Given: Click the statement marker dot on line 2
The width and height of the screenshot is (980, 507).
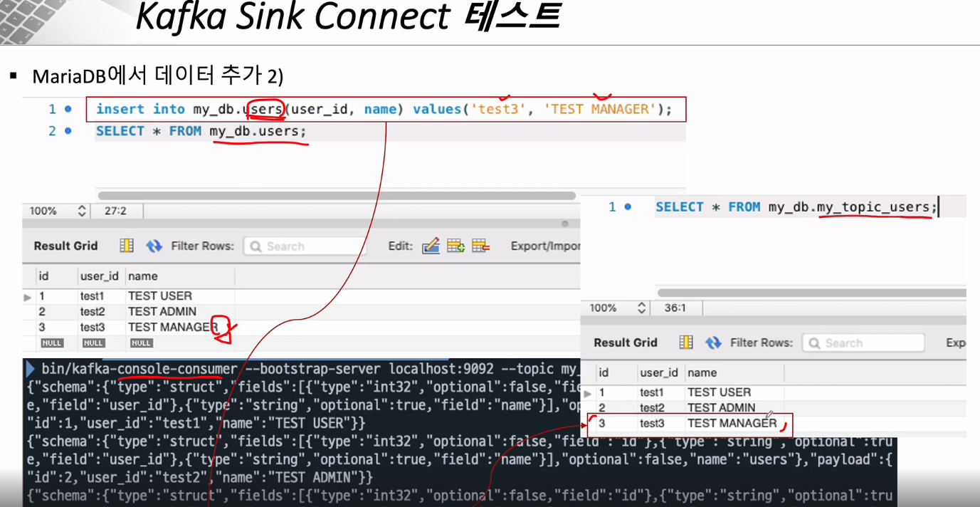Looking at the screenshot, I should coord(68,131).
